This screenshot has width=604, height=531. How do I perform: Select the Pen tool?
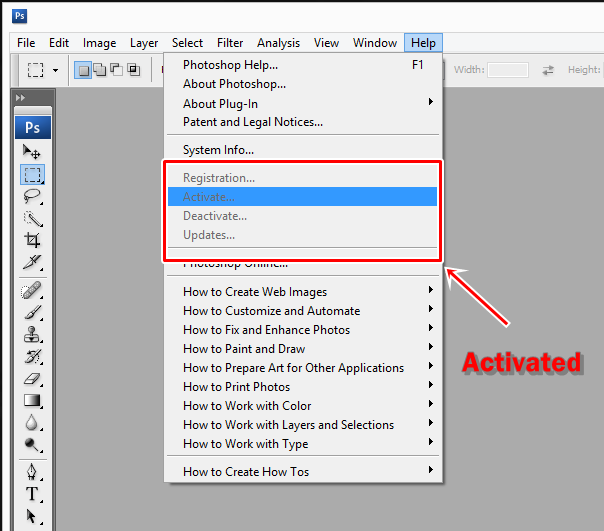tap(32, 472)
